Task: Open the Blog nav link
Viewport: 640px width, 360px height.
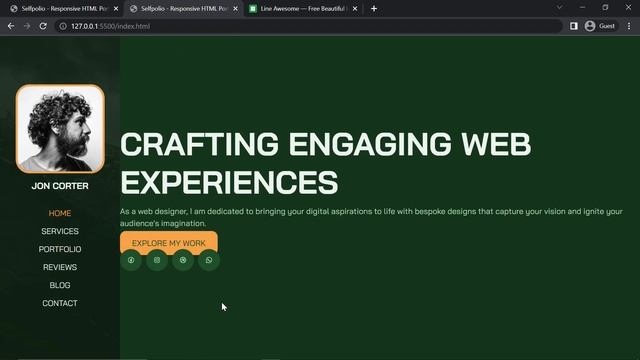Action: pyautogui.click(x=60, y=285)
